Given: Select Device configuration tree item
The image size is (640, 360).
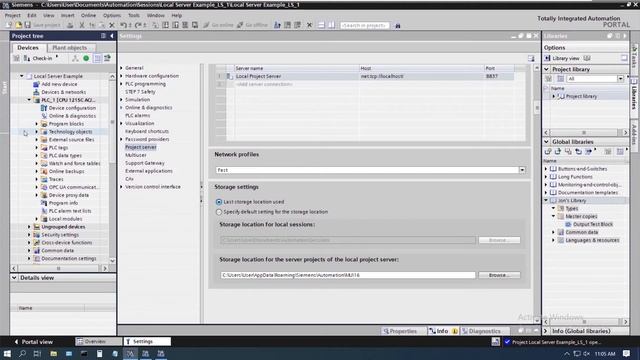Looking at the screenshot, I should (72, 108).
